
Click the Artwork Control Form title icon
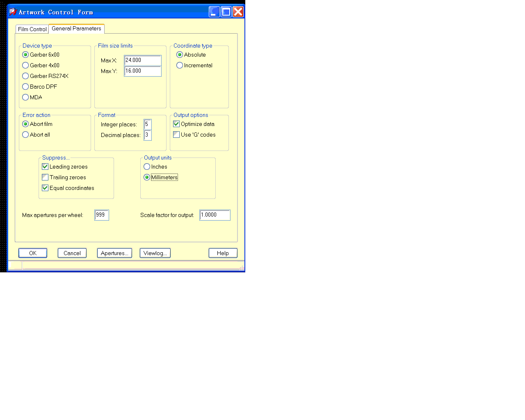[x=13, y=12]
